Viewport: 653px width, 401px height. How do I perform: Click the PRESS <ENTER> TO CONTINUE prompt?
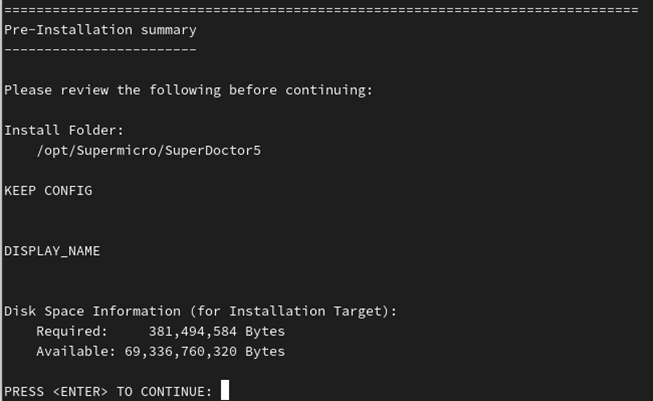(x=108, y=392)
